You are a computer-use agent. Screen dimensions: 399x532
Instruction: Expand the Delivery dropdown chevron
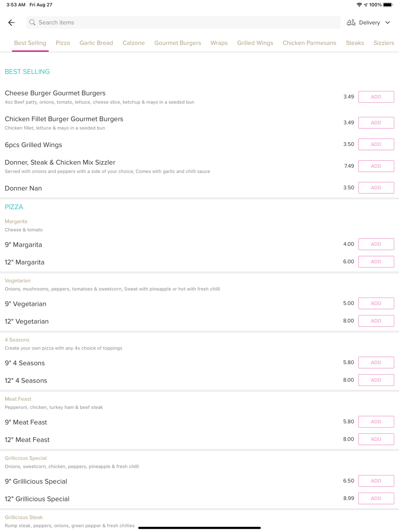coord(387,23)
